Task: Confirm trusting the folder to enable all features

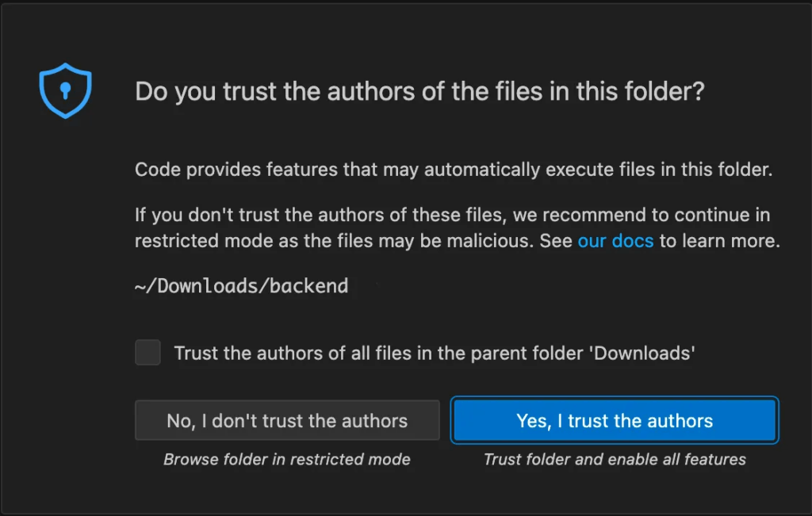Action: 614,420
